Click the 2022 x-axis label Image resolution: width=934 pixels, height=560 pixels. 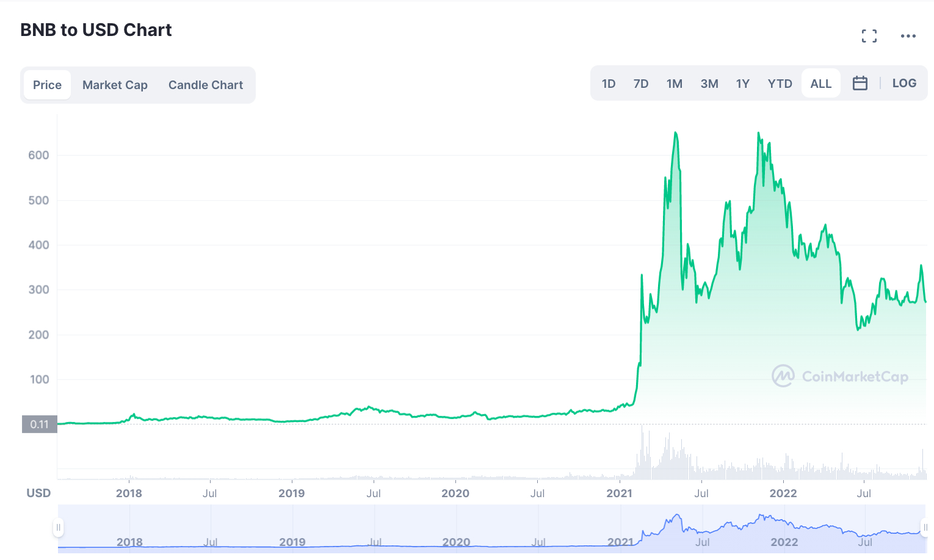coord(783,493)
